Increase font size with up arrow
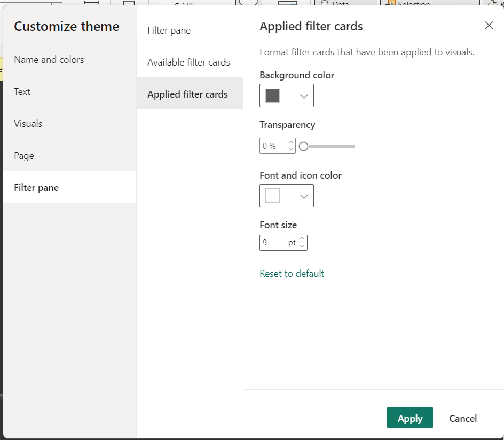Viewport: 504px width, 440px height. pos(302,238)
